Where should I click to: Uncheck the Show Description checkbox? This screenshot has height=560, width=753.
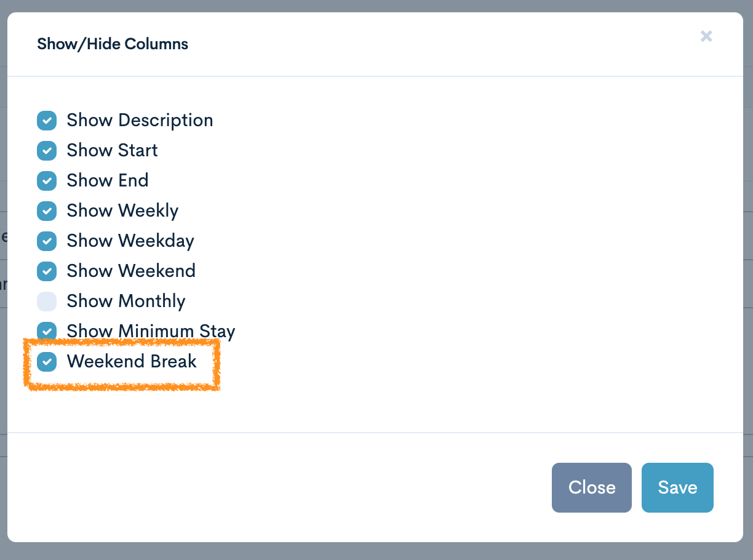(47, 121)
